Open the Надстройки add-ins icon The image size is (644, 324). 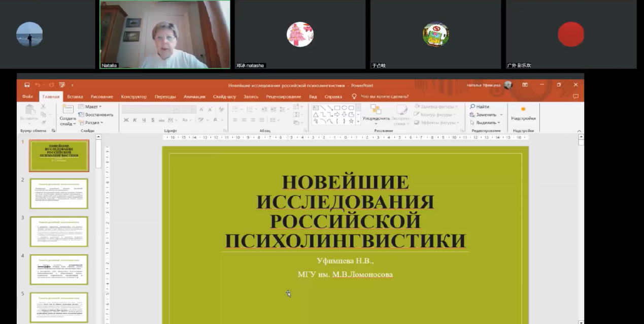pyautogui.click(x=523, y=110)
